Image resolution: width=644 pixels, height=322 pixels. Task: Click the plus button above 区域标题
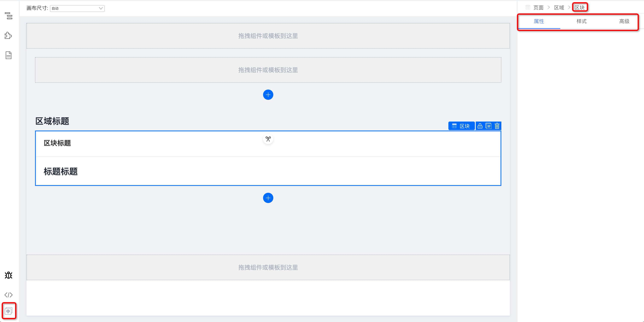268,95
